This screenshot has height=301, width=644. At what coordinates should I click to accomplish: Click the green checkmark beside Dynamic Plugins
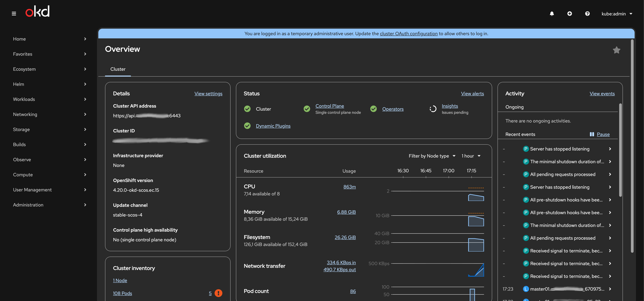coord(247,126)
